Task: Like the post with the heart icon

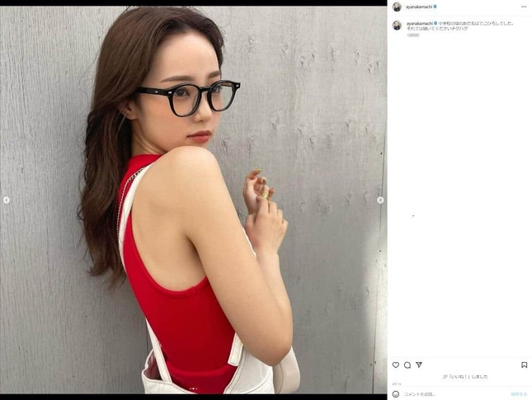Action: (x=396, y=365)
